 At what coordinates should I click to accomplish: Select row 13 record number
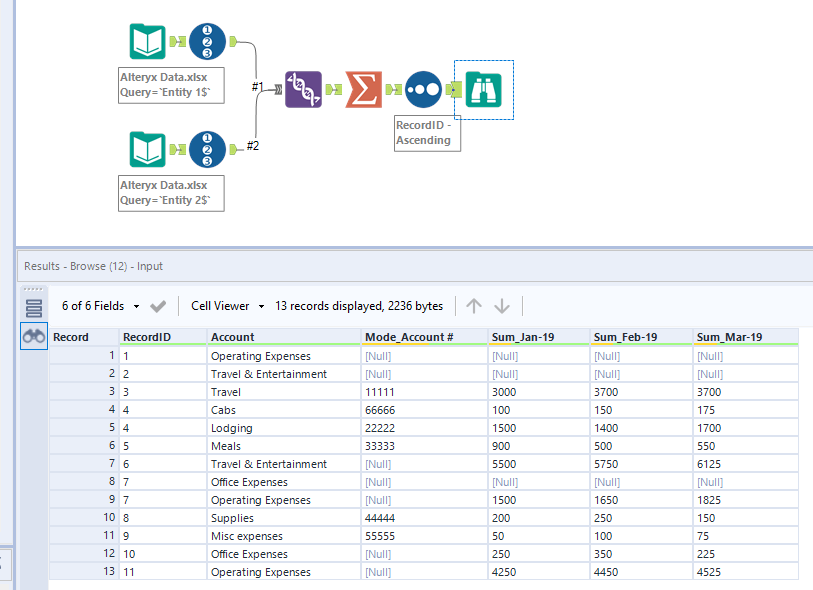tap(83, 572)
